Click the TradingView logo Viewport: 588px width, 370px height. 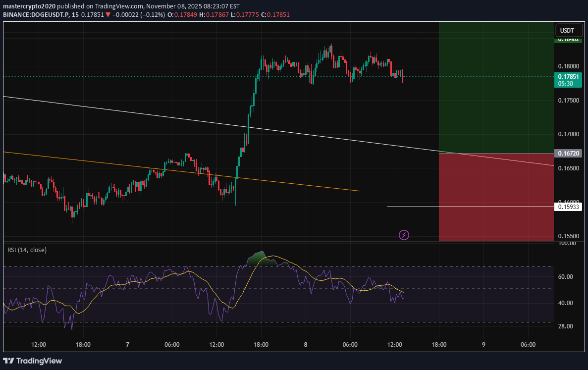(x=33, y=361)
